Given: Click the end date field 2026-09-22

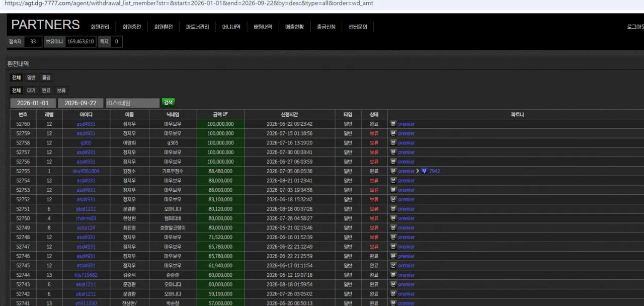Looking at the screenshot, I should [80, 103].
